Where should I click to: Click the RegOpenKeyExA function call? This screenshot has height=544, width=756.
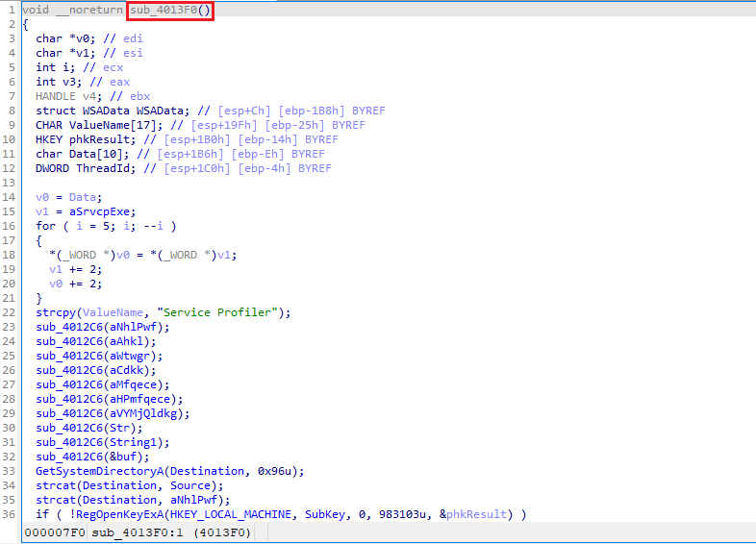click(x=119, y=514)
